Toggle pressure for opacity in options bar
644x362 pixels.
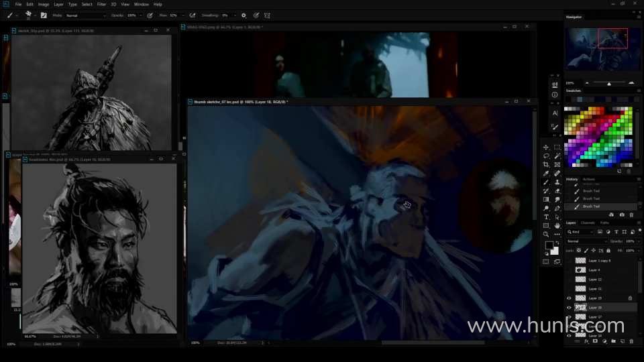coord(150,15)
